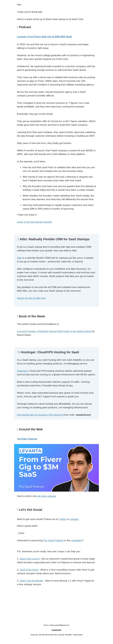This screenshot has height=644, width=113.
Task: Open the full video episode link
Action: pyautogui.click(x=47, y=496)
